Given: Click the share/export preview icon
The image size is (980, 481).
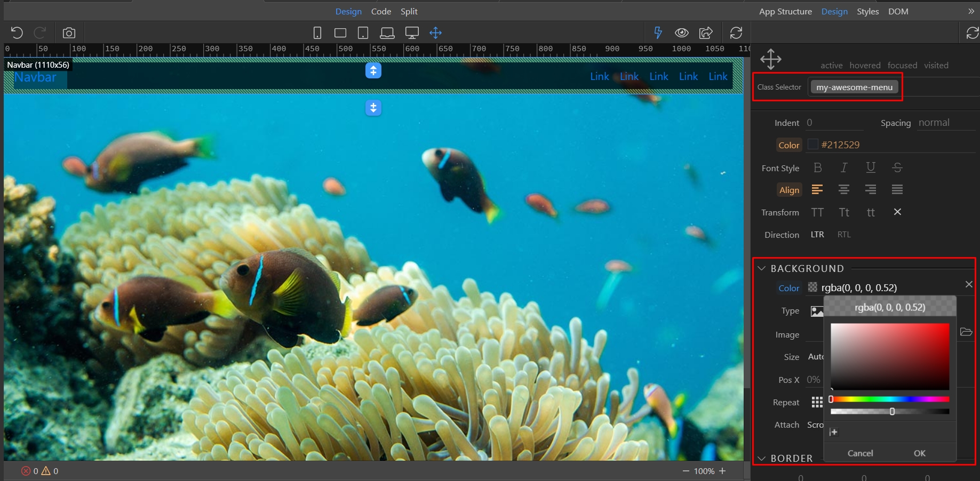Looking at the screenshot, I should (706, 33).
